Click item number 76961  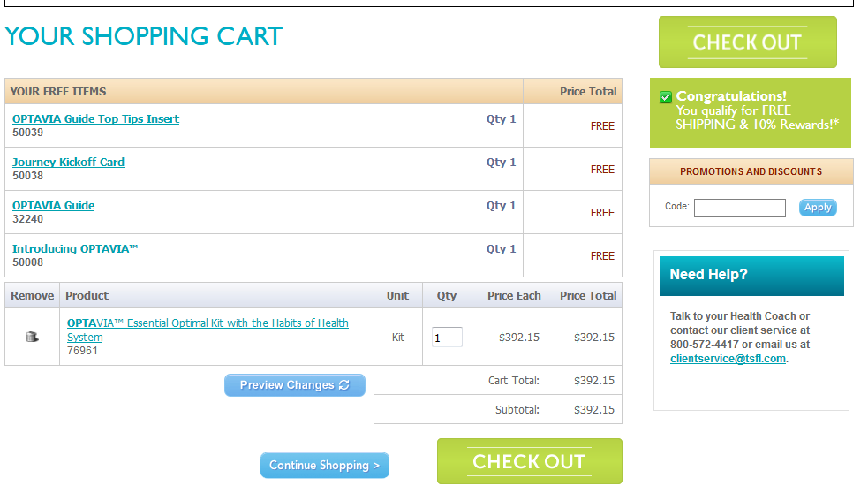click(x=82, y=351)
